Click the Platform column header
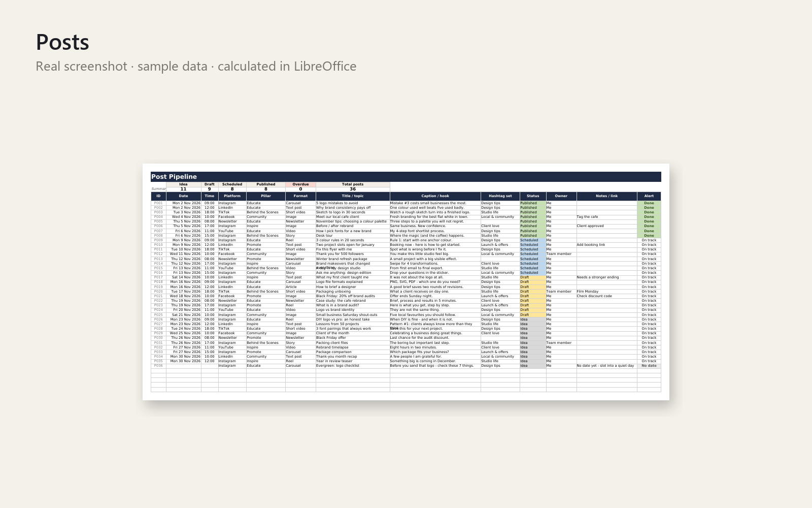 232,196
